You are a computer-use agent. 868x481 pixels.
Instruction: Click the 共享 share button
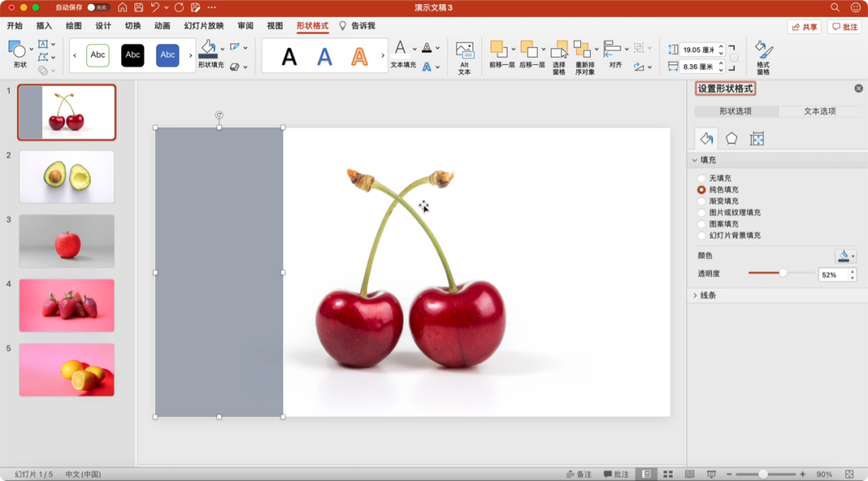[804, 26]
